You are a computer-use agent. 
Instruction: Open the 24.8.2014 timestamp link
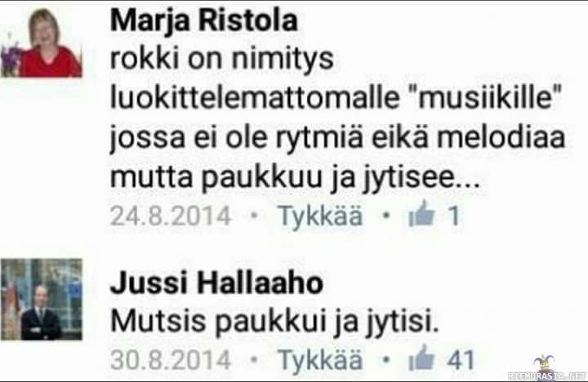tap(170, 215)
